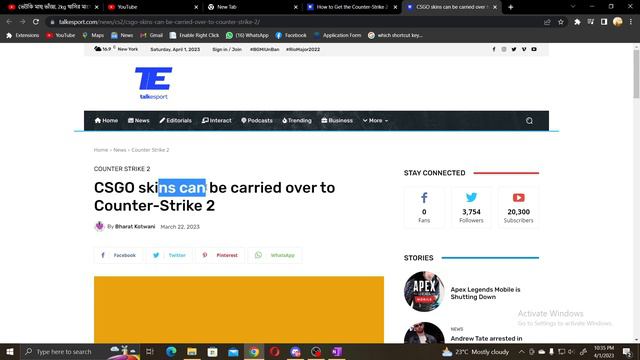Image resolution: width=640 pixels, height=360 pixels.
Task: Open a new tab with plus button
Action: click(510, 7)
